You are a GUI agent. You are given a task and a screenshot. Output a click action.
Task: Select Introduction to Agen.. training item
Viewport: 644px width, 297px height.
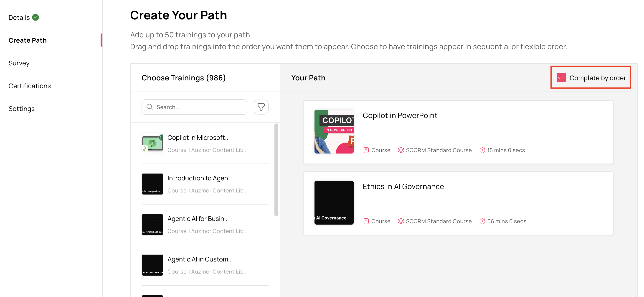[205, 184]
